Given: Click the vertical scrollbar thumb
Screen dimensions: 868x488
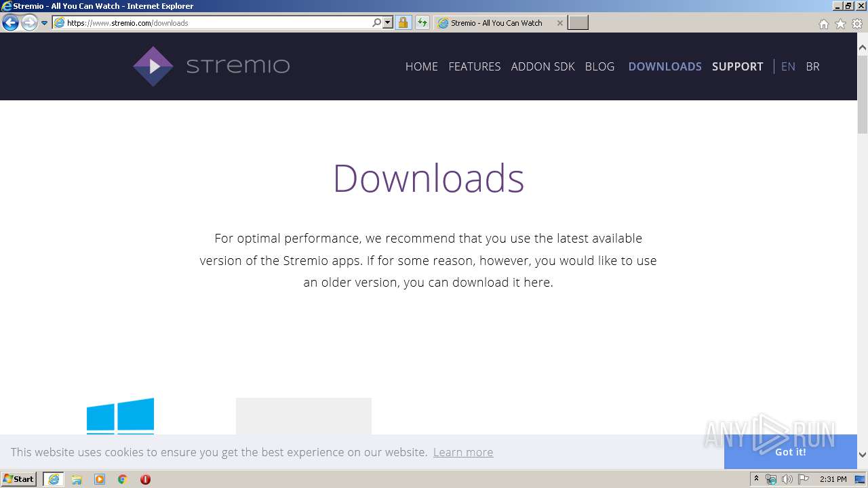Looking at the screenshot, I should (x=863, y=95).
